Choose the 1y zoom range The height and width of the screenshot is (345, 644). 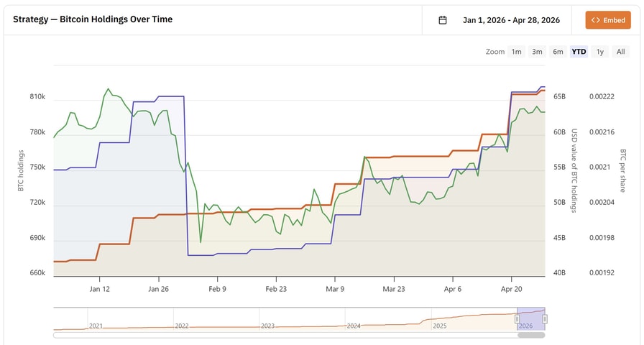point(600,52)
